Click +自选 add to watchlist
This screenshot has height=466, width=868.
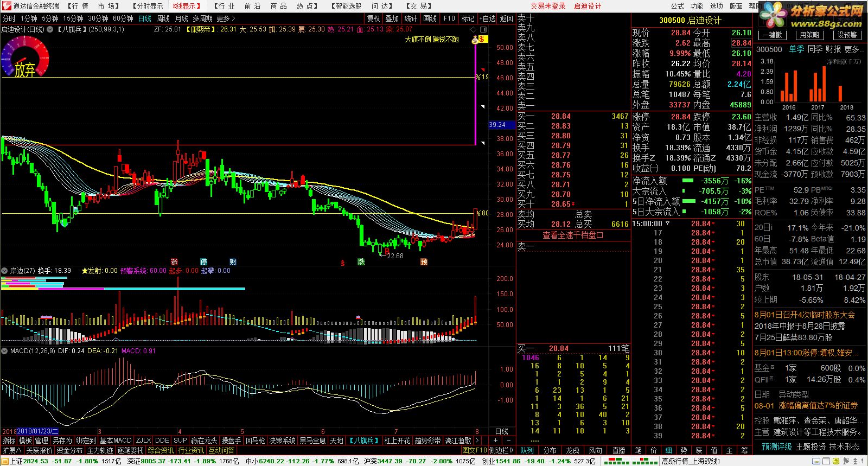point(487,18)
